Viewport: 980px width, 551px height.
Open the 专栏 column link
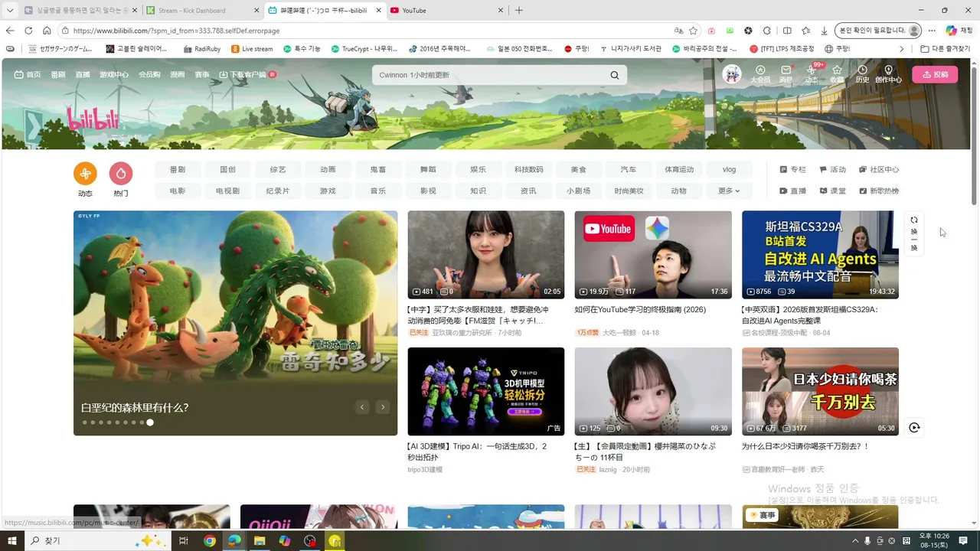(793, 170)
